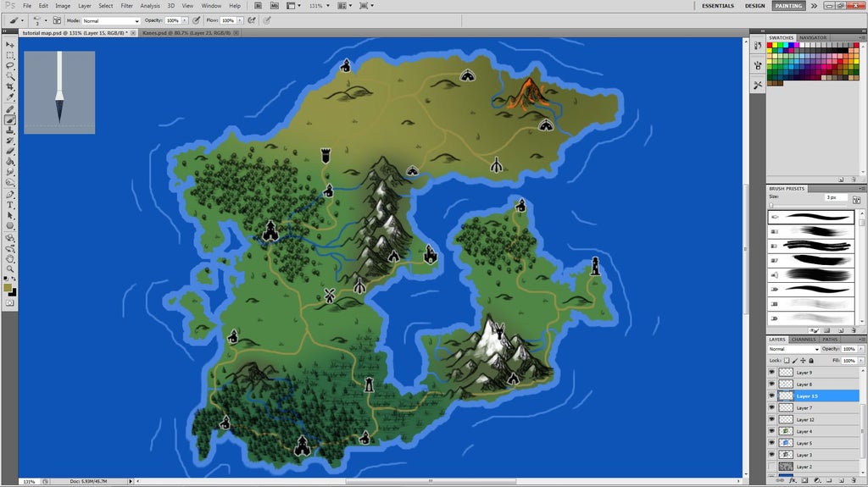Select the Clone Stamp tool
This screenshot has width=868, height=487.
tap(10, 130)
